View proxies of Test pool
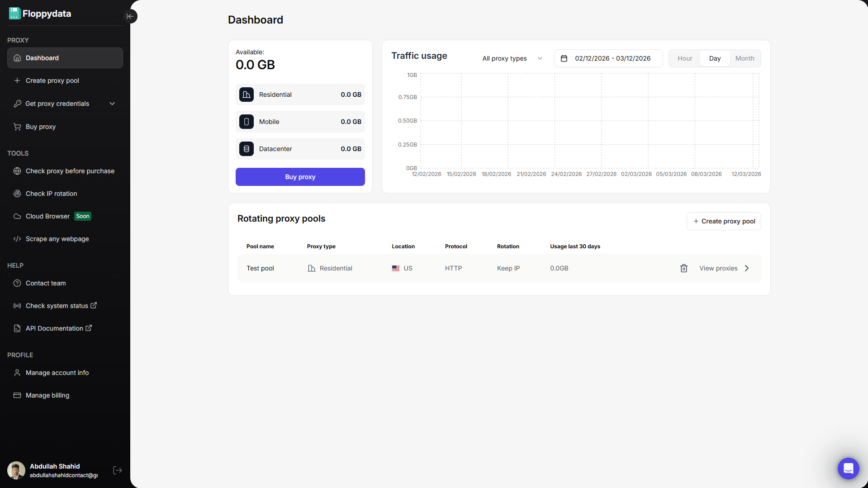868x488 pixels. [x=719, y=268]
